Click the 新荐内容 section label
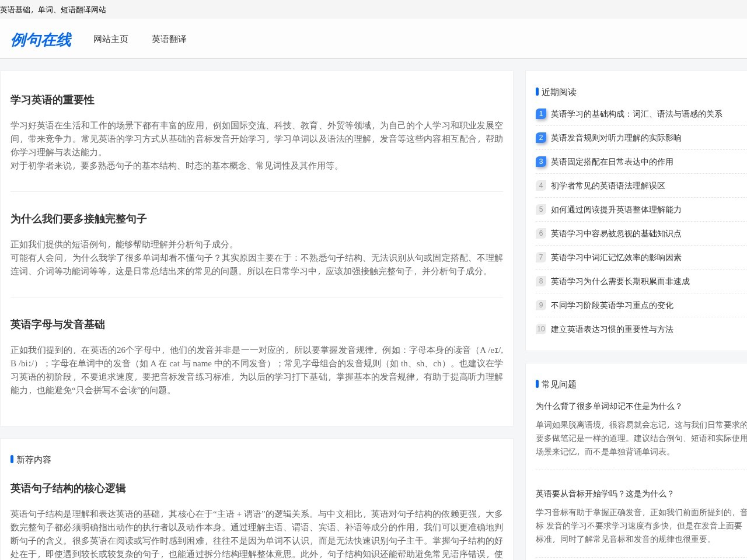The width and height of the screenshot is (747, 560). pyautogui.click(x=34, y=460)
